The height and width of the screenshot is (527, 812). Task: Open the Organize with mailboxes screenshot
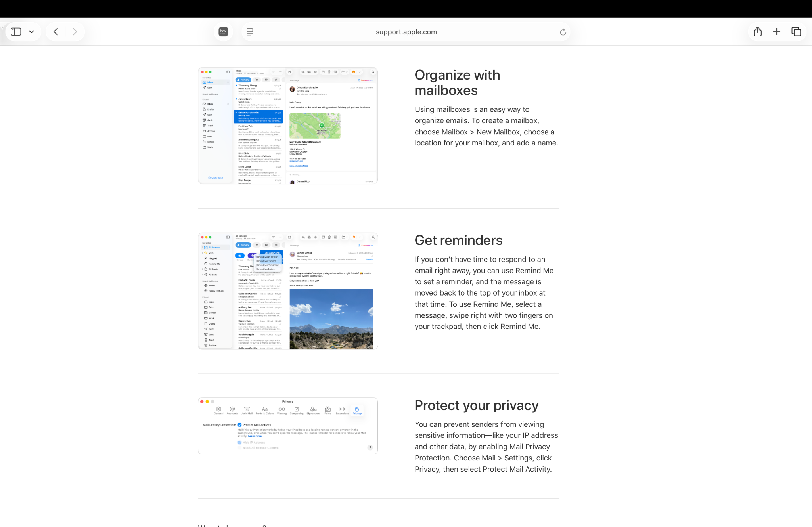pyautogui.click(x=288, y=126)
